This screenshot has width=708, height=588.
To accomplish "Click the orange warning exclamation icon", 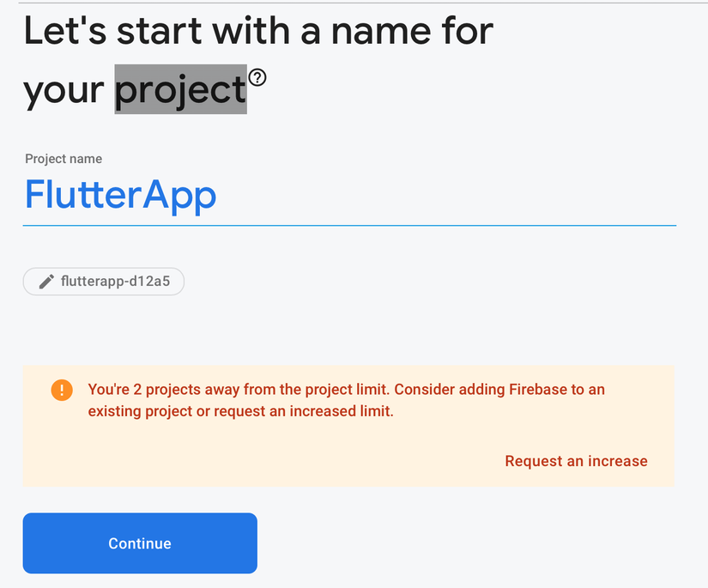I will (x=62, y=390).
